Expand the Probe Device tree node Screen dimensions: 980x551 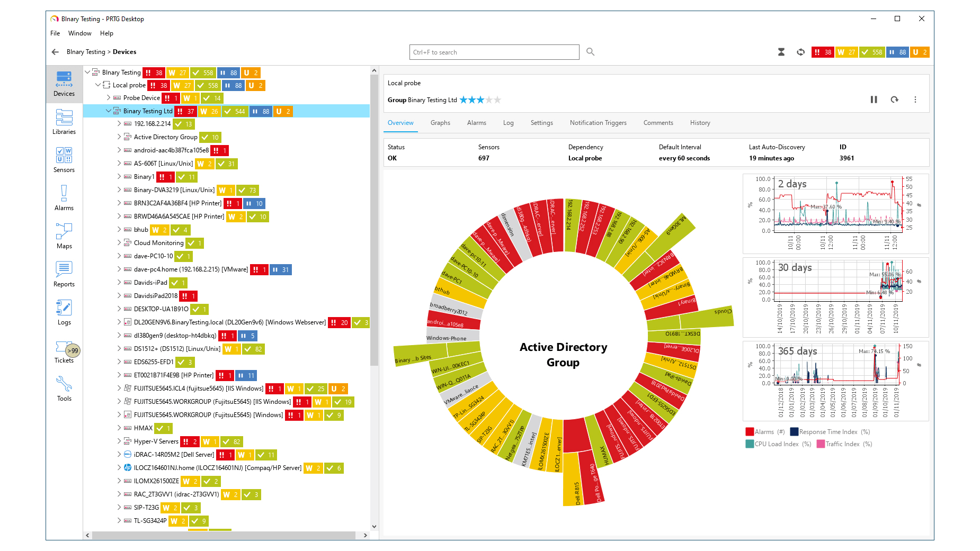pos(109,98)
